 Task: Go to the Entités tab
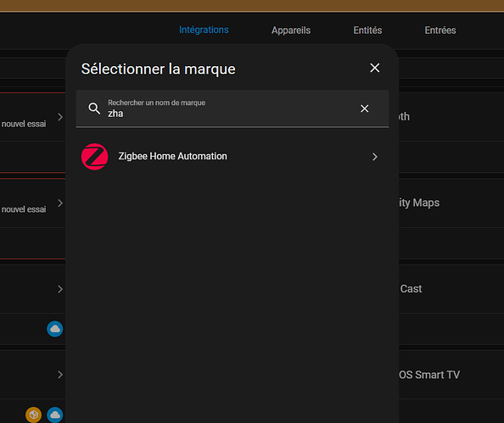367,31
